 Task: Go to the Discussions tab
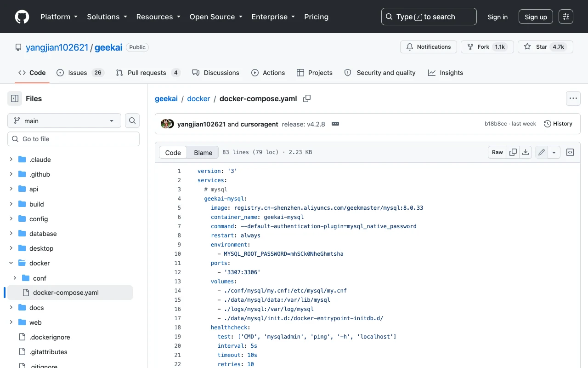tap(215, 73)
